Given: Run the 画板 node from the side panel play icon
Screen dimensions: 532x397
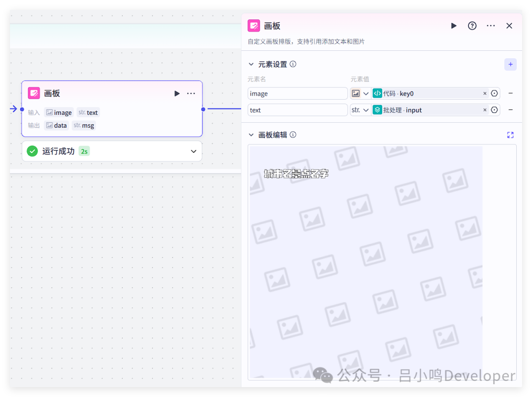Looking at the screenshot, I should pyautogui.click(x=454, y=26).
